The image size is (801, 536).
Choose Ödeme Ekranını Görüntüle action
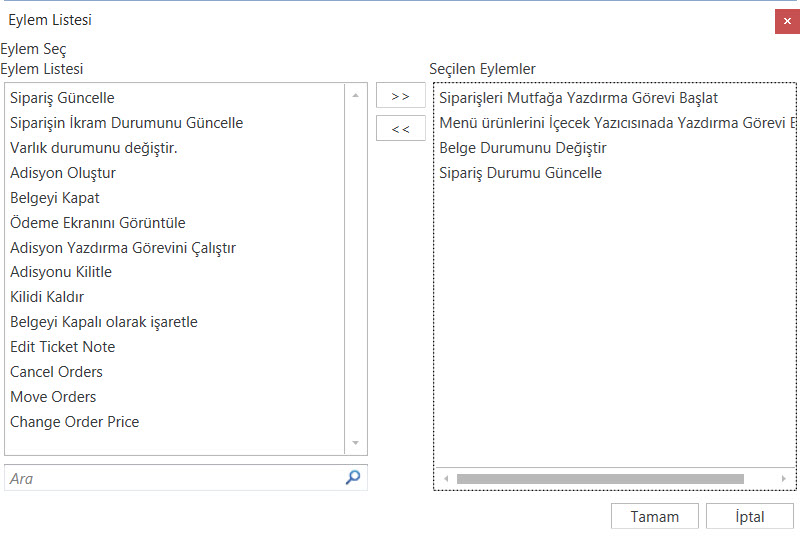(x=97, y=223)
